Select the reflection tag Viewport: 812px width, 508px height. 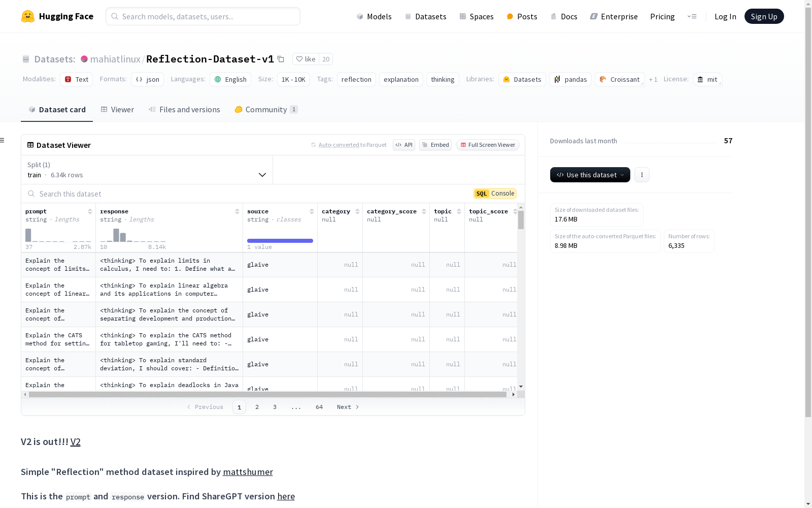click(356, 79)
